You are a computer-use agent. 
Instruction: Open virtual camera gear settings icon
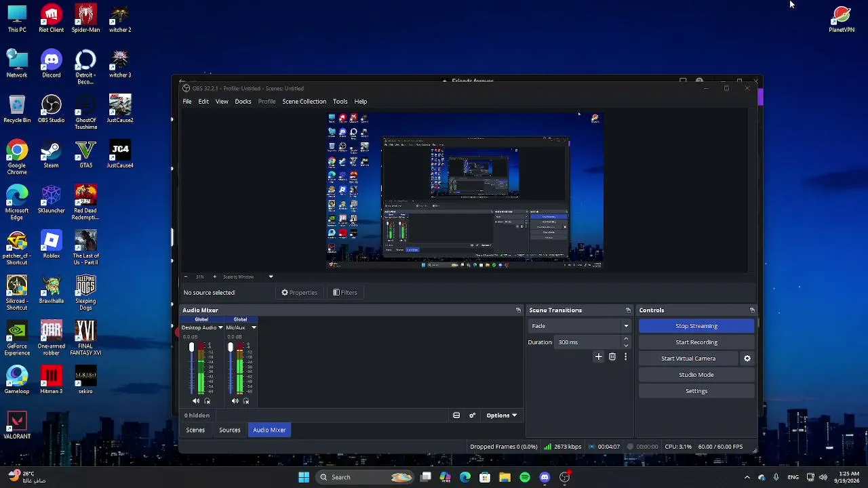747,359
